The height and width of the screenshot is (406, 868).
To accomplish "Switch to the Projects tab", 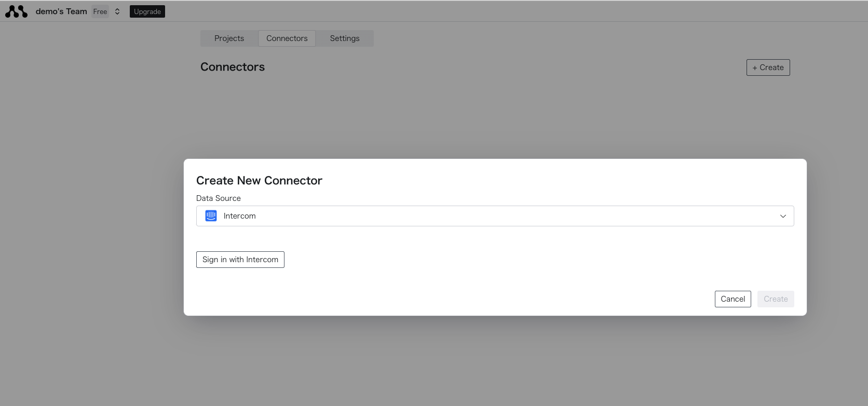I will (229, 38).
